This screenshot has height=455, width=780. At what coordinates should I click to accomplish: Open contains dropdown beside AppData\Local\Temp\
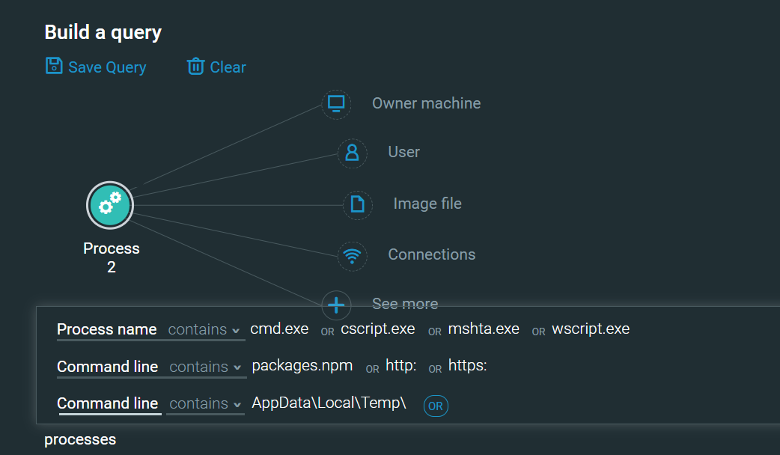pyautogui.click(x=205, y=405)
